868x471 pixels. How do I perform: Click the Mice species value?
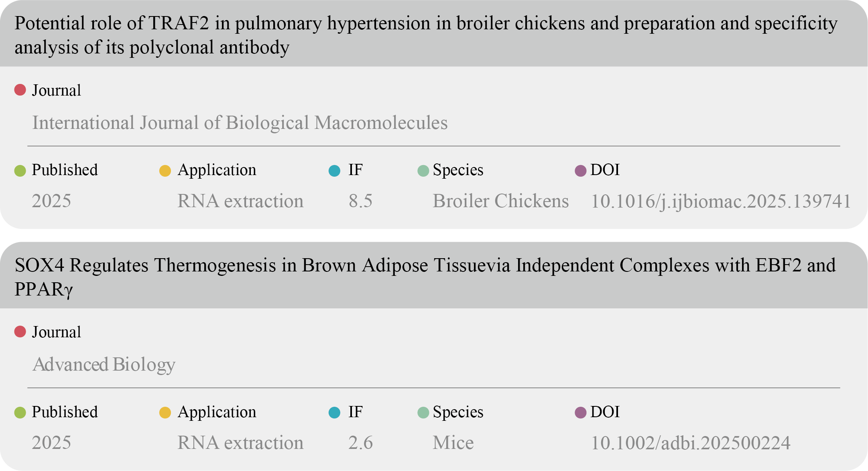453,443
